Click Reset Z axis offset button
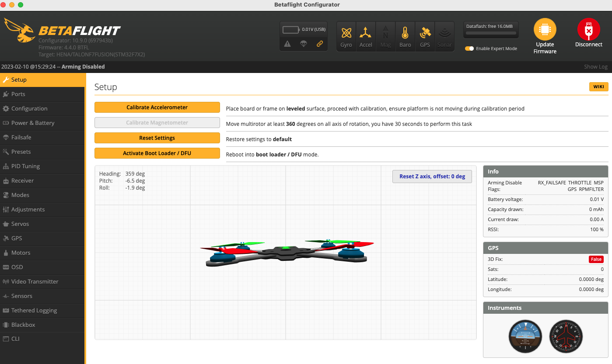This screenshot has height=364, width=612. point(432,176)
